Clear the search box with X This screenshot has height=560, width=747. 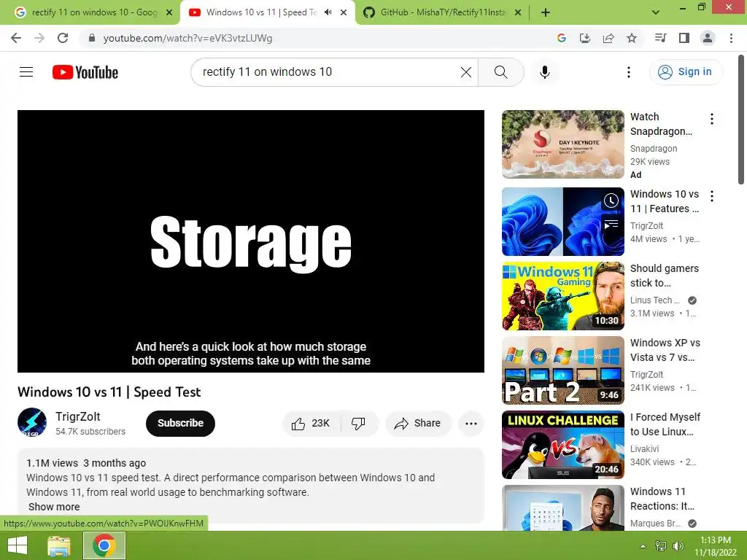(x=466, y=72)
